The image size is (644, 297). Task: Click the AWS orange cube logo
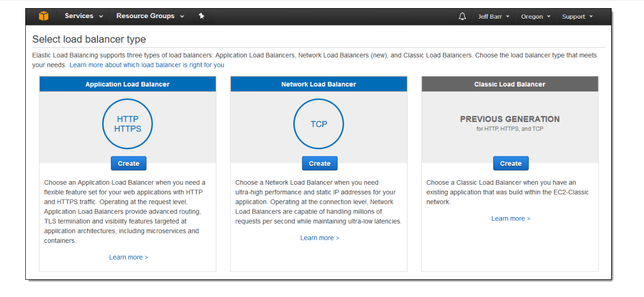44,16
